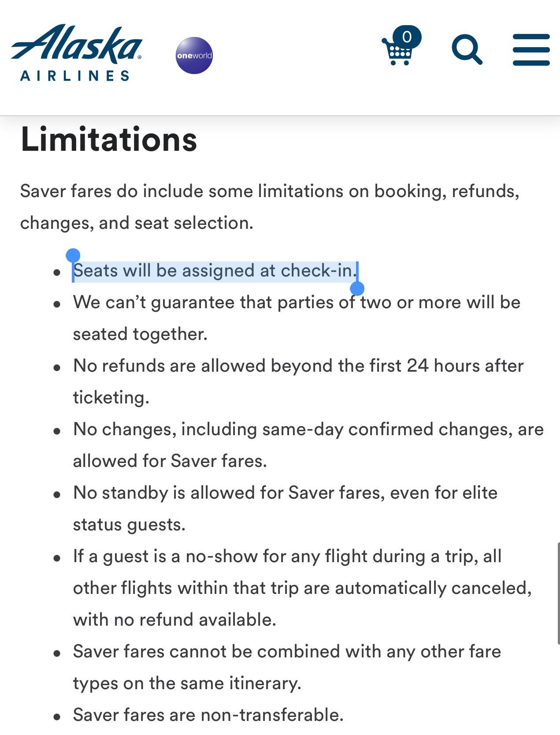Open the hamburger navigation menu
This screenshot has width=560, height=735.
click(x=531, y=50)
